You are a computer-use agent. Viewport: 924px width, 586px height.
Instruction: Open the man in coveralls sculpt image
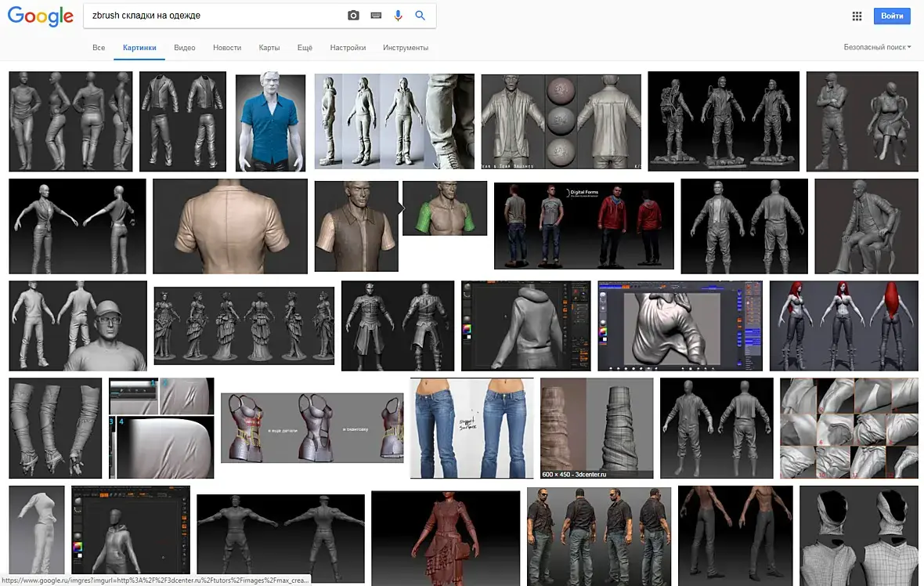(716, 428)
